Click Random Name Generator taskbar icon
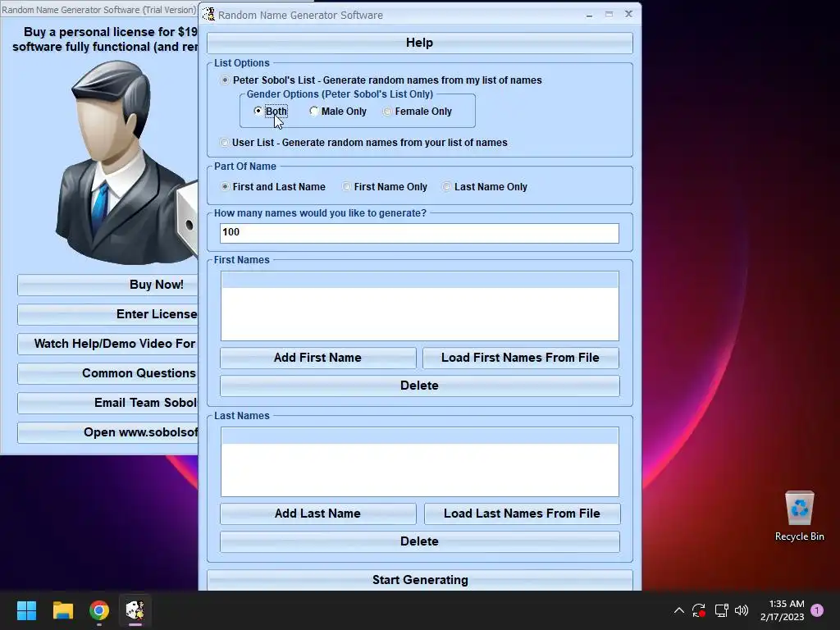 pos(135,610)
